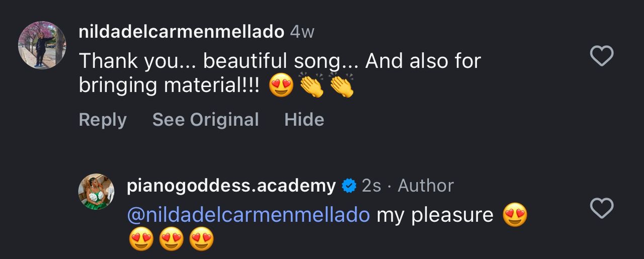Open nildadelcarmenmellado's profile picture
The image size is (644, 259).
coord(42,45)
